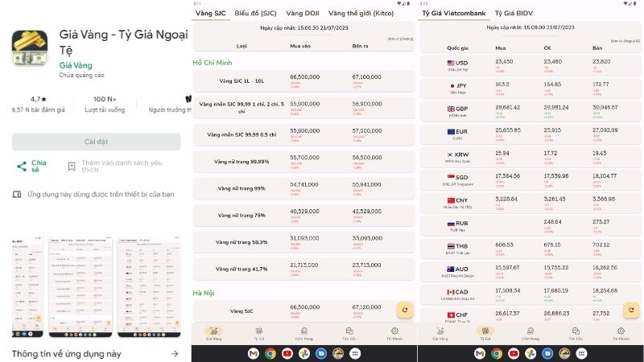Click the GBP flag row
The width and height of the screenshot is (644, 362).
(530, 111)
